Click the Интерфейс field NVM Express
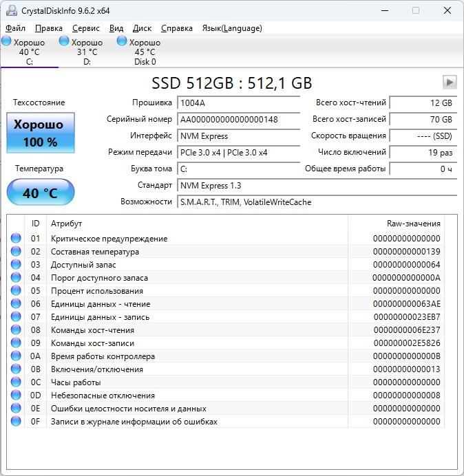 pos(238,136)
